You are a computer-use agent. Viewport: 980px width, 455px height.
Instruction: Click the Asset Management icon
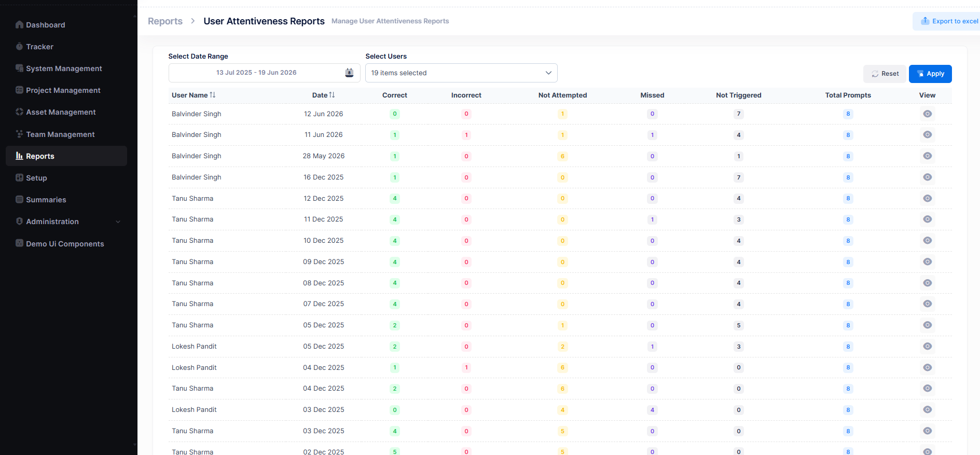(x=20, y=112)
